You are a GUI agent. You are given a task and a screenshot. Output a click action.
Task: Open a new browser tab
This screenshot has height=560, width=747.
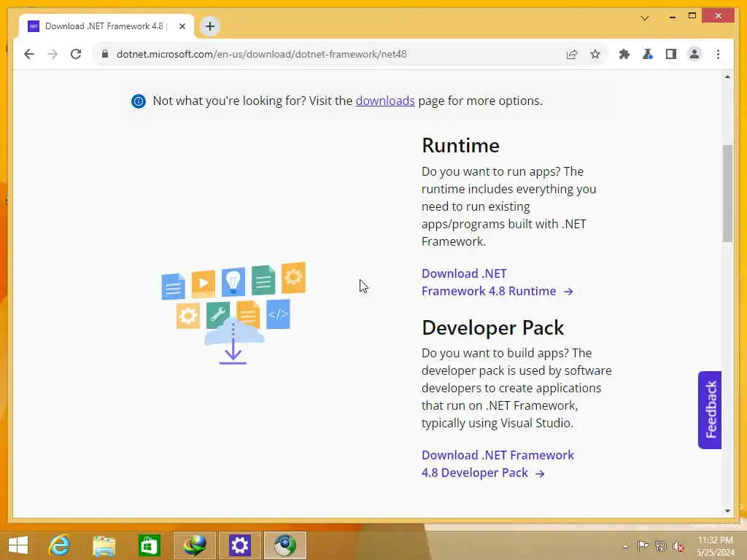[209, 26]
